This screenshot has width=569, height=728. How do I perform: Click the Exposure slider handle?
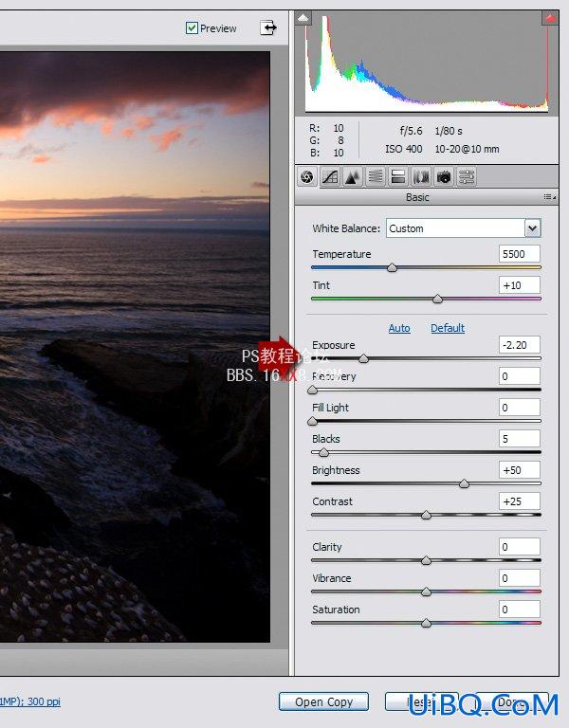(364, 358)
